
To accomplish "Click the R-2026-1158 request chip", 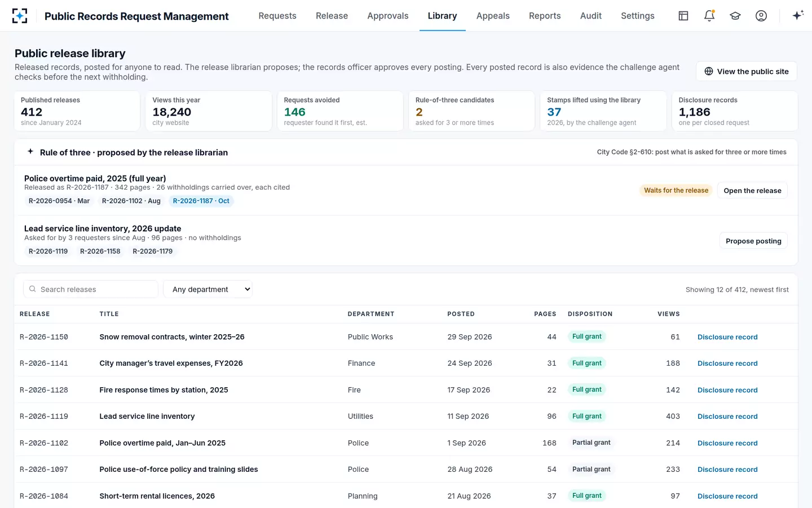I will [100, 251].
